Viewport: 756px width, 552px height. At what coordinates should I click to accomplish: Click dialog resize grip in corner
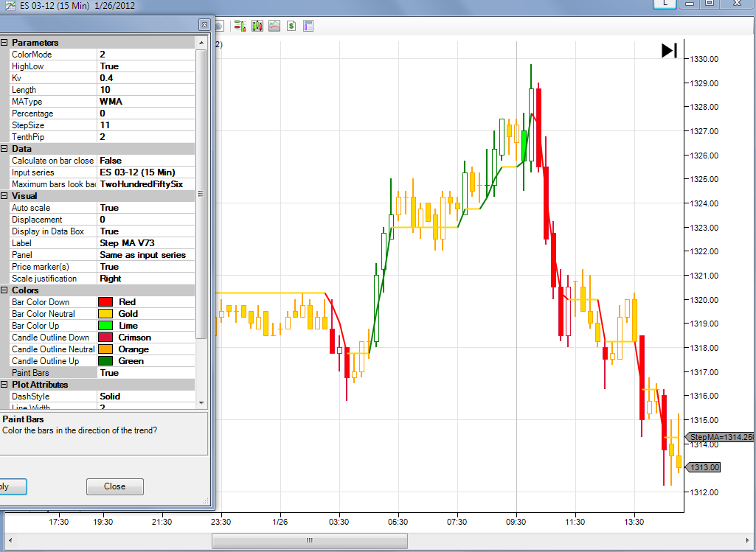[206, 501]
